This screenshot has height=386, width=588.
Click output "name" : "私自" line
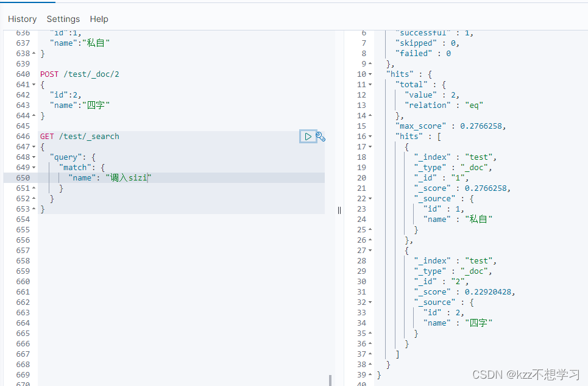pos(458,220)
